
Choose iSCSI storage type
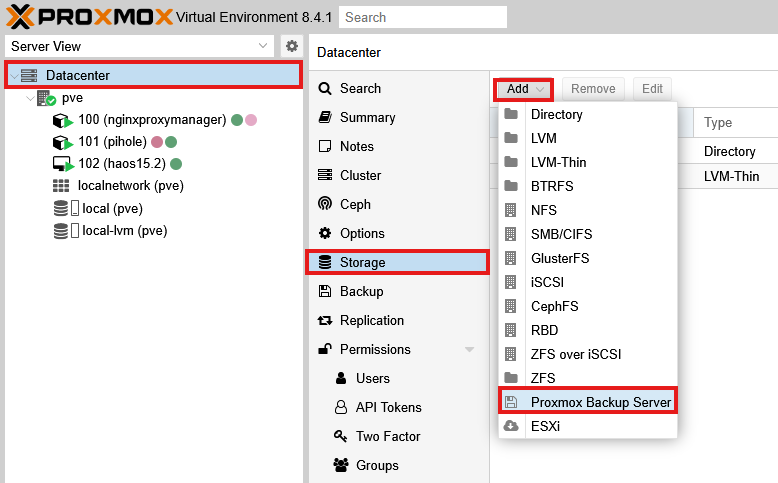tap(588, 282)
